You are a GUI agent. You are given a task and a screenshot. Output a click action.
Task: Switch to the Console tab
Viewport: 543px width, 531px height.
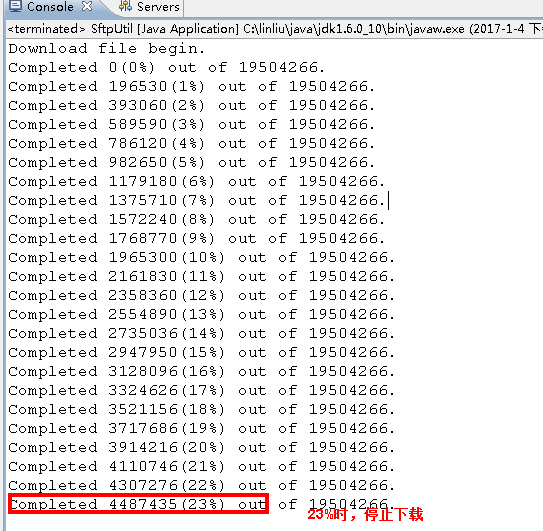50,7
